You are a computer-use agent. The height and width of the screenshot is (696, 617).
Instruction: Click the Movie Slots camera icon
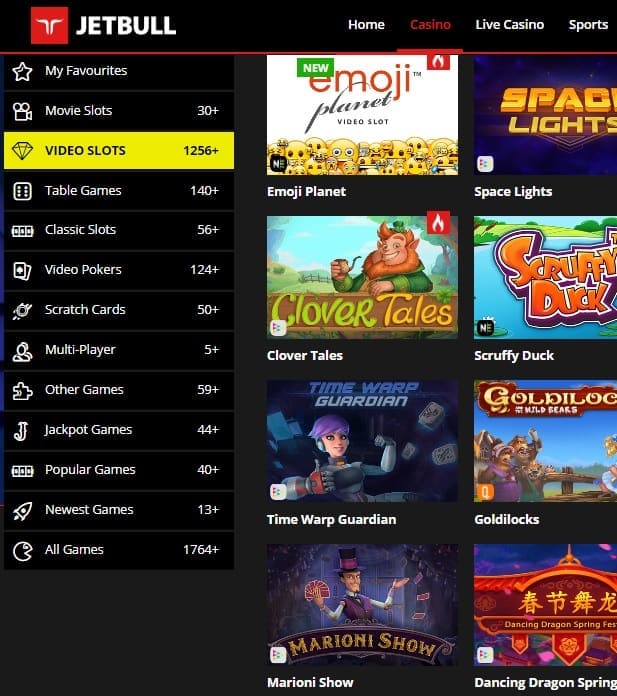click(x=22, y=111)
